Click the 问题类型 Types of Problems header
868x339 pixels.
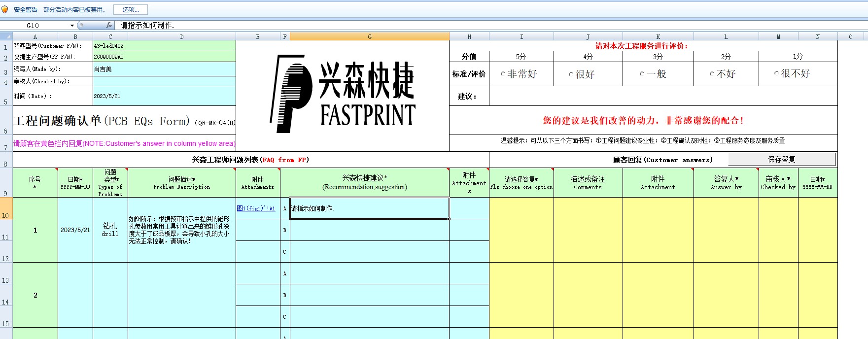pos(110,183)
